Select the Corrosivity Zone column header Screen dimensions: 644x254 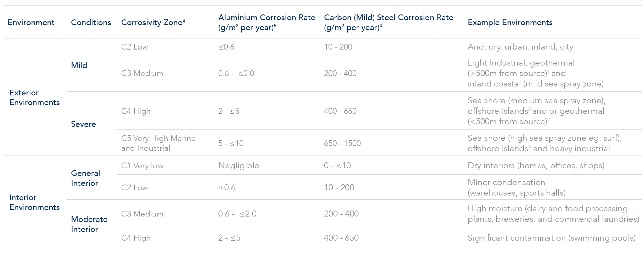pos(153,23)
